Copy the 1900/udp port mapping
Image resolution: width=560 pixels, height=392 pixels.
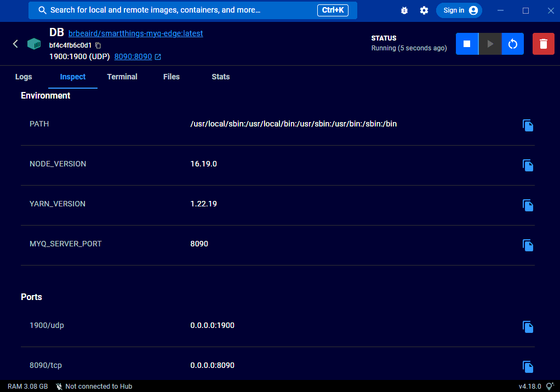(x=528, y=327)
